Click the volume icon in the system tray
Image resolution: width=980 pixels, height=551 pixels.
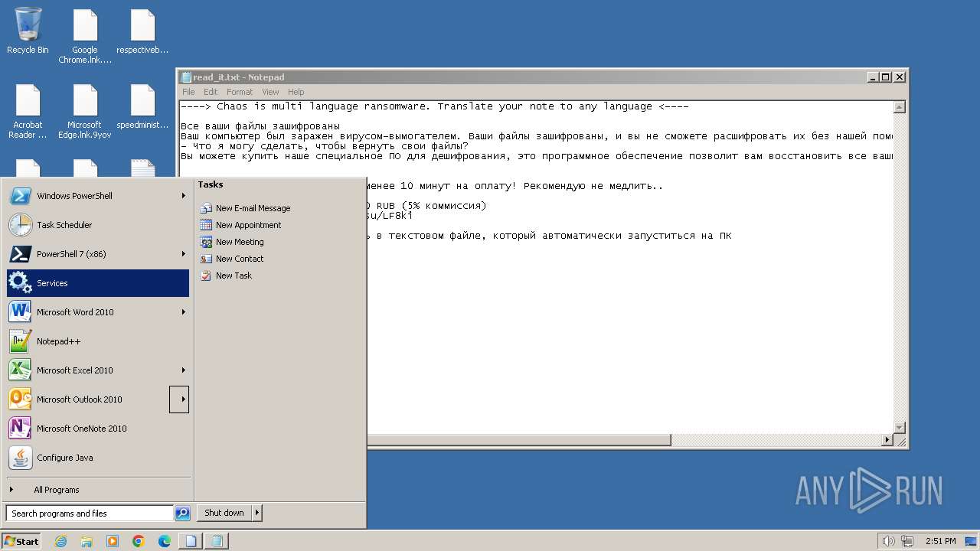point(888,541)
